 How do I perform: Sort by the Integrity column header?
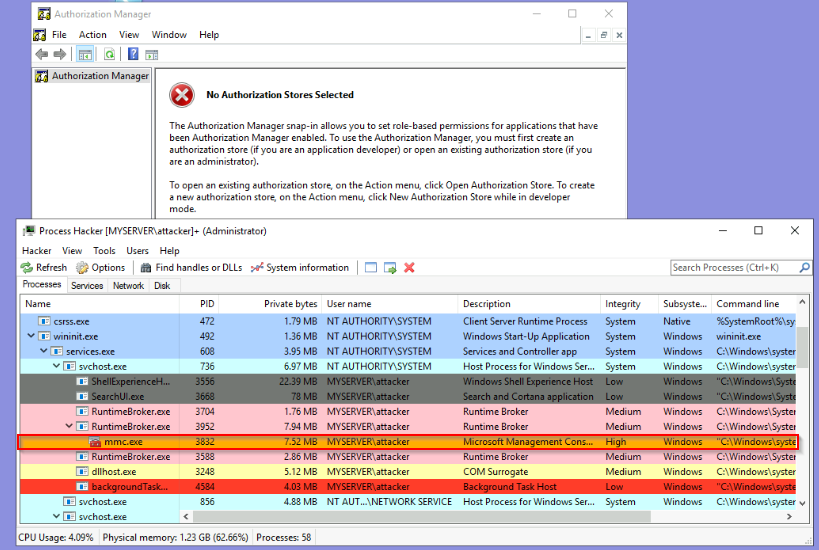(629, 303)
